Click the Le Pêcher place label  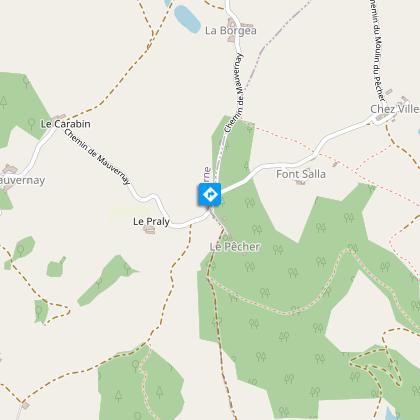(235, 247)
